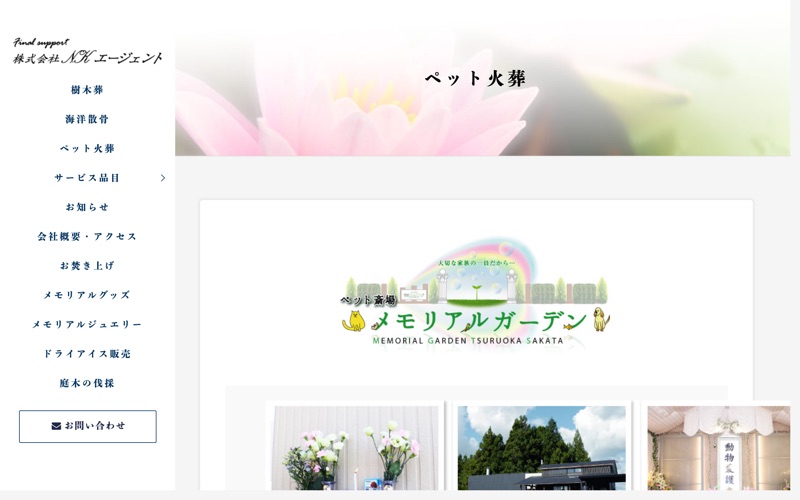
Task: Open the メモリアルジュエリー link
Action: [87, 324]
